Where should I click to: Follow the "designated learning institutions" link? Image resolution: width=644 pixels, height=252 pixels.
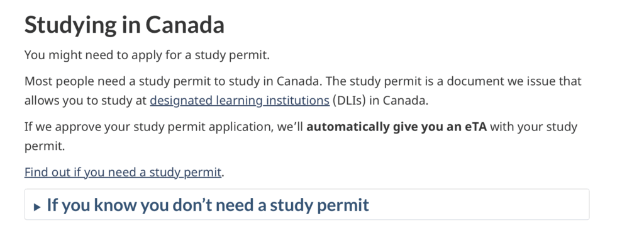[239, 100]
